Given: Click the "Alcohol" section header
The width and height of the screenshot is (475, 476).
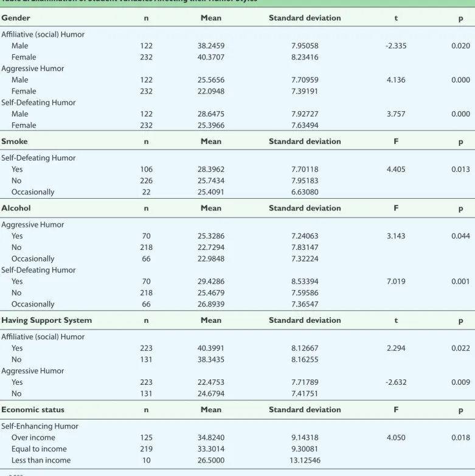Looking at the screenshot, I should click(x=16, y=209).
